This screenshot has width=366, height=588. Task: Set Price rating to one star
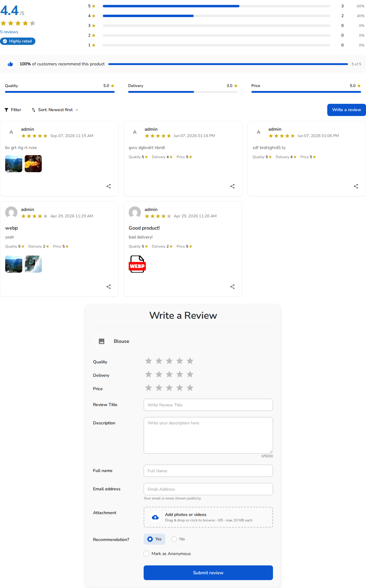coord(149,388)
